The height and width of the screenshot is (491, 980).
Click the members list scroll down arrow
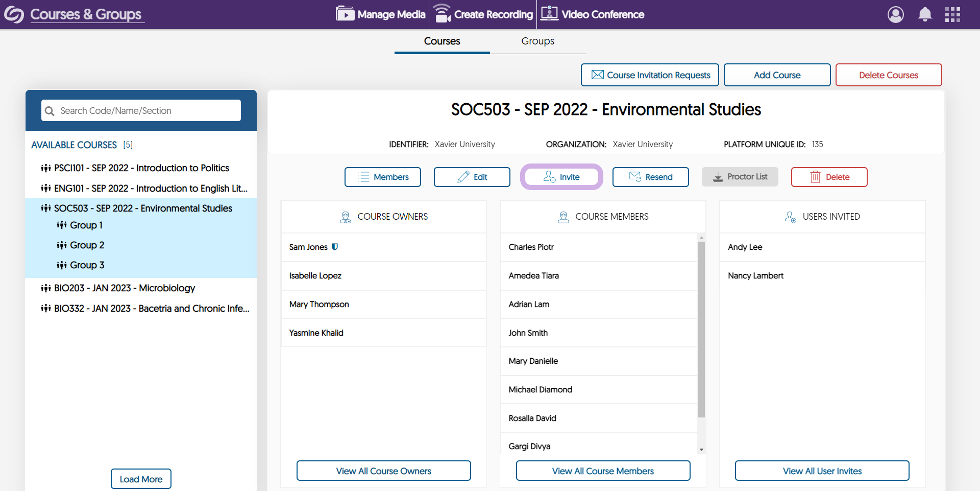point(701,450)
